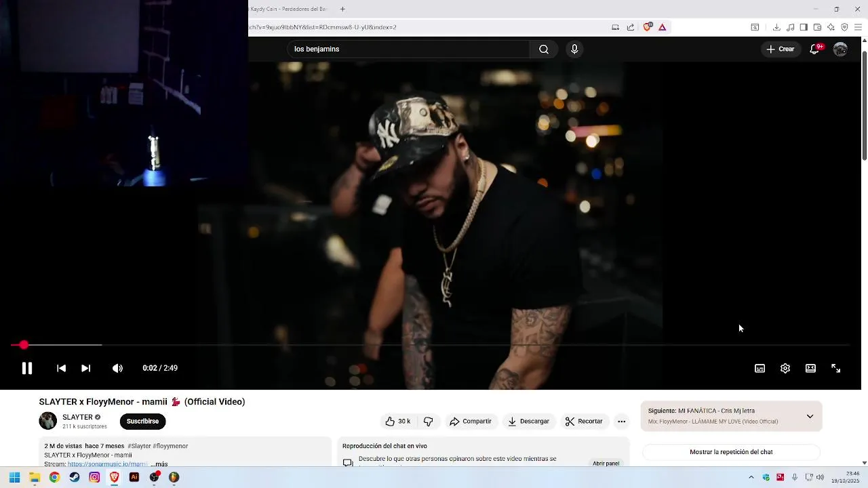Like the video with 30 k thumbs up
Screen dimensions: 868x488
click(398, 421)
